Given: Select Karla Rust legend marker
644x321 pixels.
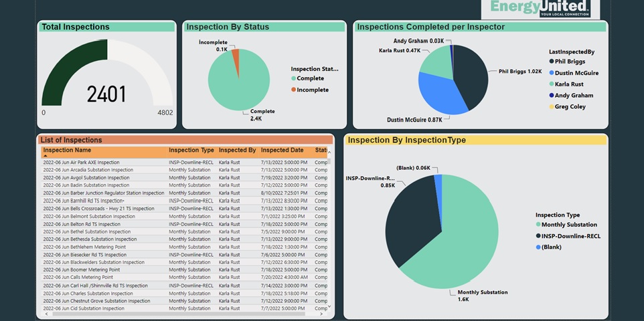Looking at the screenshot, I should pyautogui.click(x=552, y=84).
